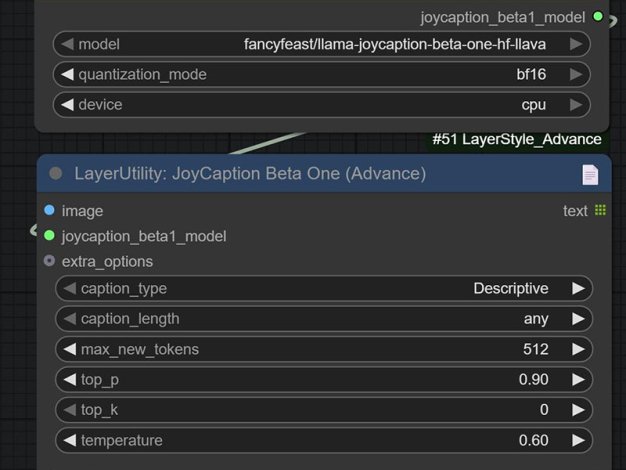Click the image input blue dot
Image resolution: width=626 pixels, height=470 pixels.
coord(50,210)
